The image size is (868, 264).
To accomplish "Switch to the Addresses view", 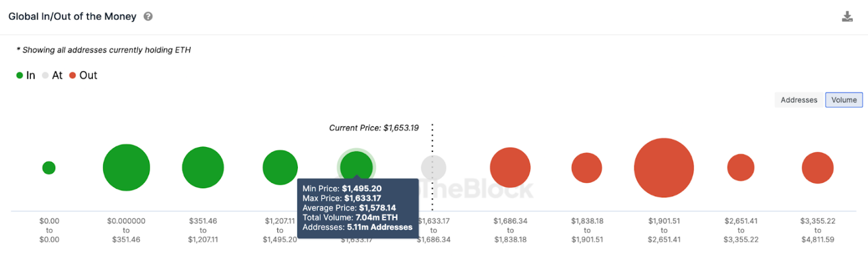I will (799, 100).
